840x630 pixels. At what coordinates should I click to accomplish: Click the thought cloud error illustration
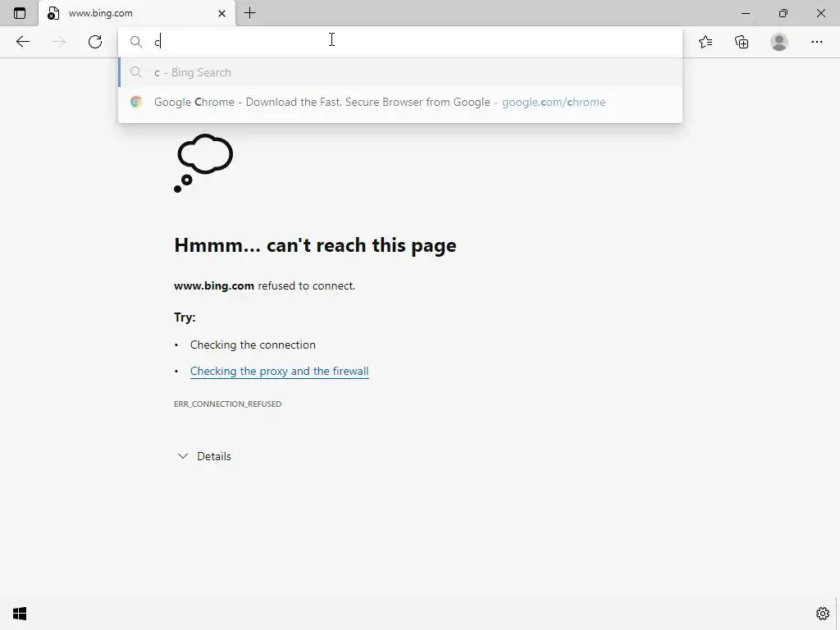(x=203, y=163)
